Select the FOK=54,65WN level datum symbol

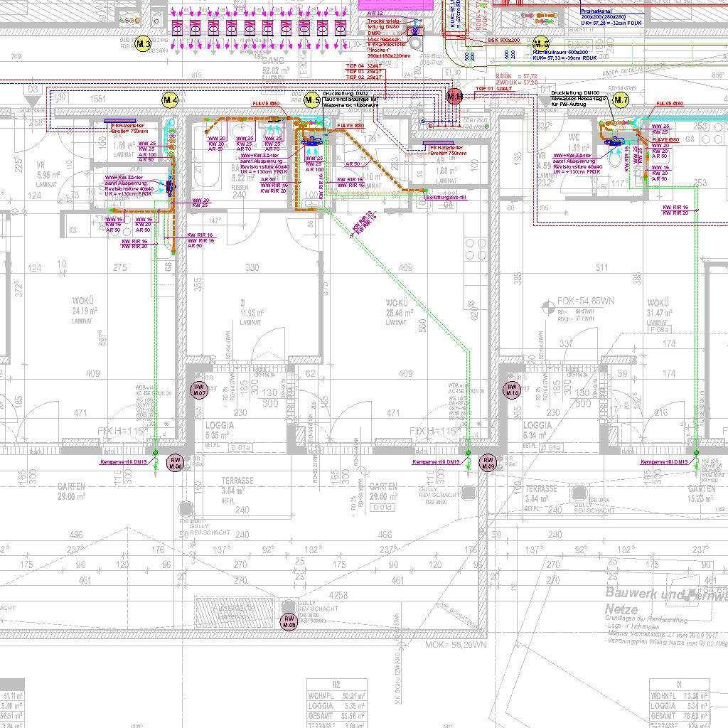pyautogui.click(x=548, y=307)
